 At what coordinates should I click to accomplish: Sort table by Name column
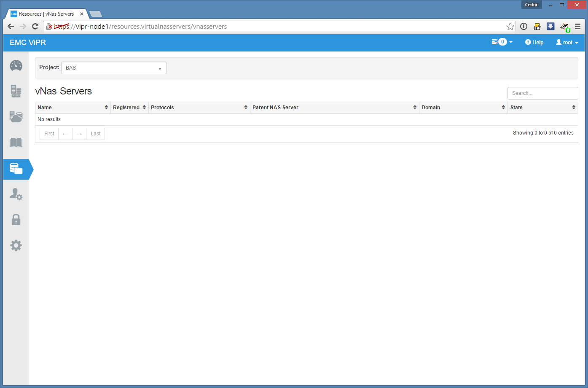tap(72, 108)
